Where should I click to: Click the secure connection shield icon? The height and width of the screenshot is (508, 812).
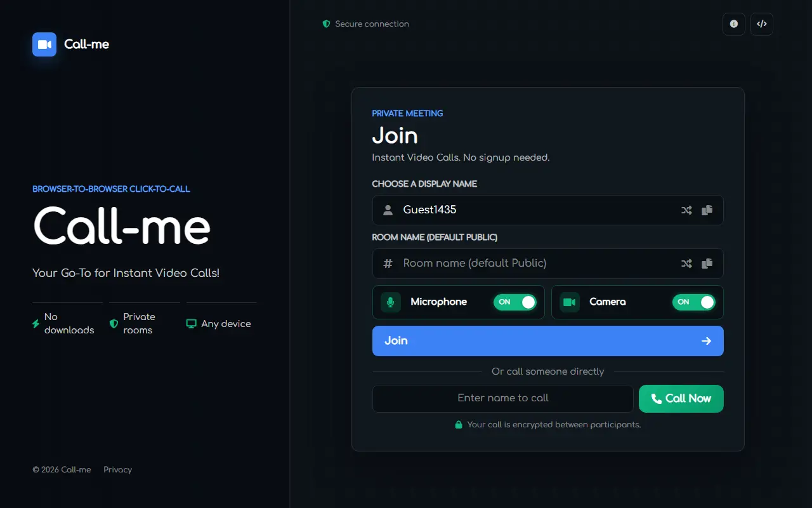click(x=326, y=24)
